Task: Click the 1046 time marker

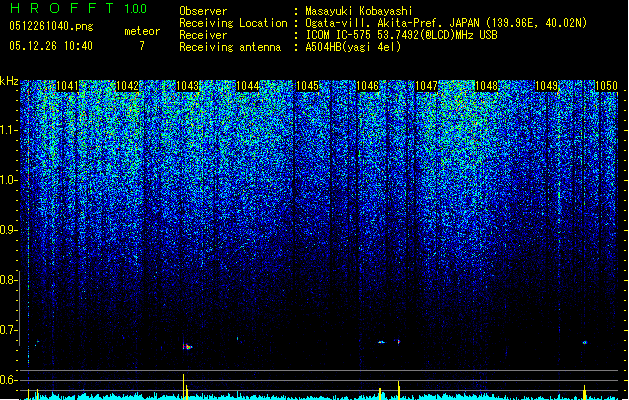Action: click(x=367, y=86)
